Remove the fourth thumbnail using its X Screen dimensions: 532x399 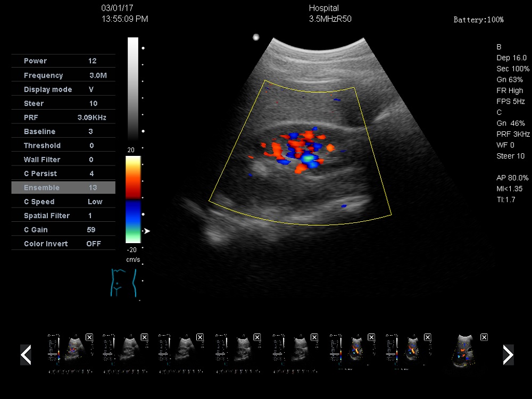coord(257,337)
